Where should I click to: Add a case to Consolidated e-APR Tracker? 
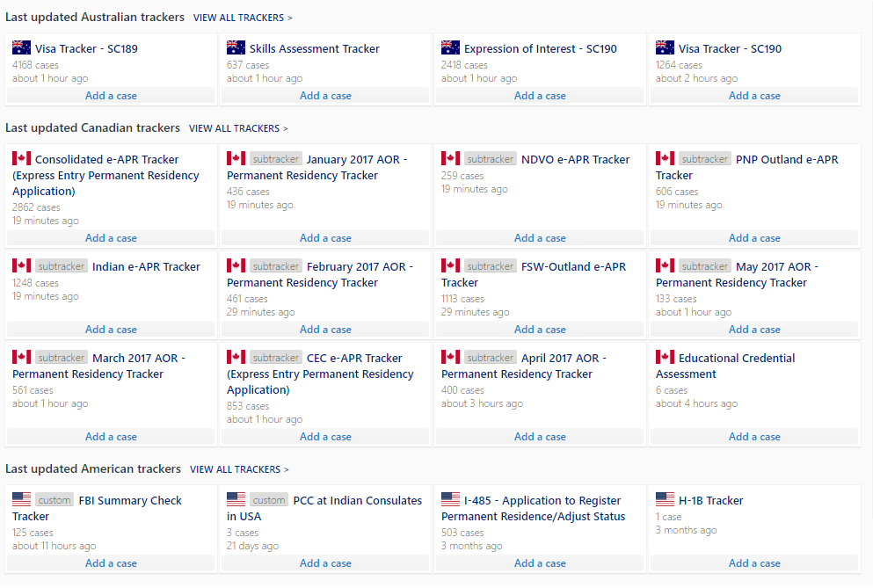coord(111,238)
